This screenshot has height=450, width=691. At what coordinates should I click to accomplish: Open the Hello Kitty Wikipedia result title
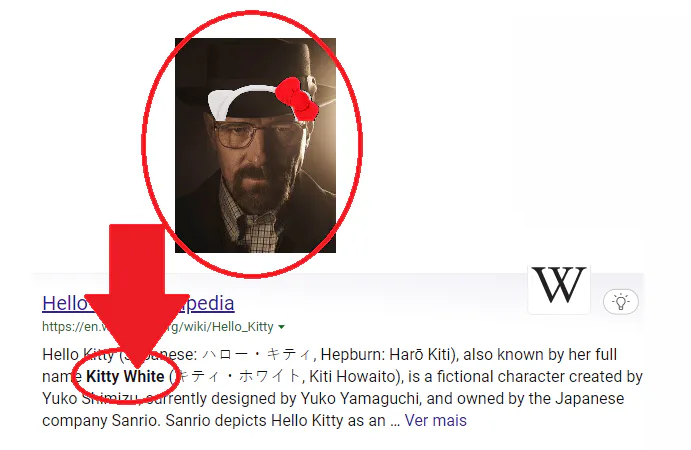pos(138,303)
